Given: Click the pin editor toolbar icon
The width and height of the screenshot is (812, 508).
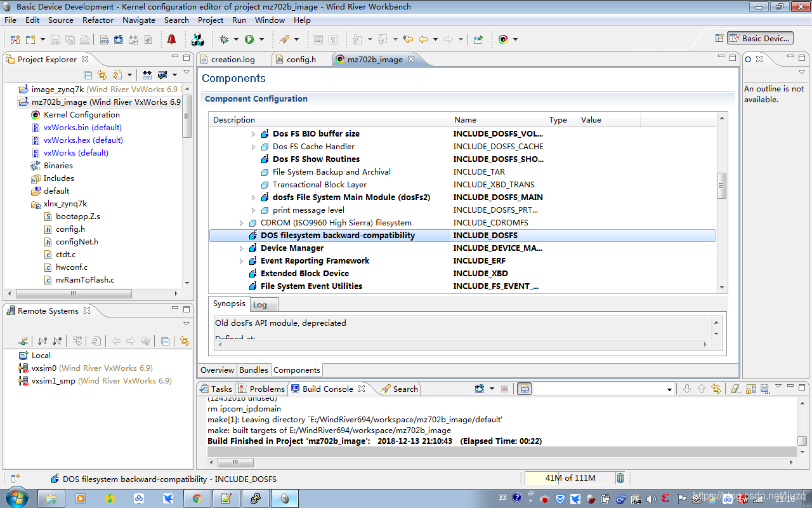Looking at the screenshot, I should [x=478, y=39].
